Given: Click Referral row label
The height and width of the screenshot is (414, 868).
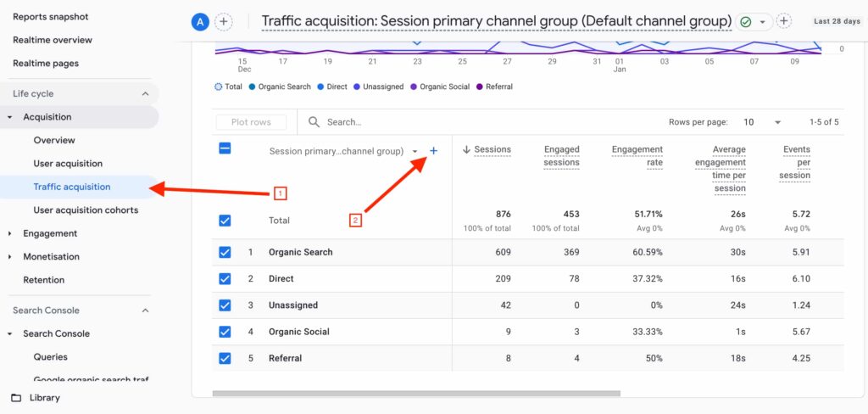Looking at the screenshot, I should (x=285, y=359).
